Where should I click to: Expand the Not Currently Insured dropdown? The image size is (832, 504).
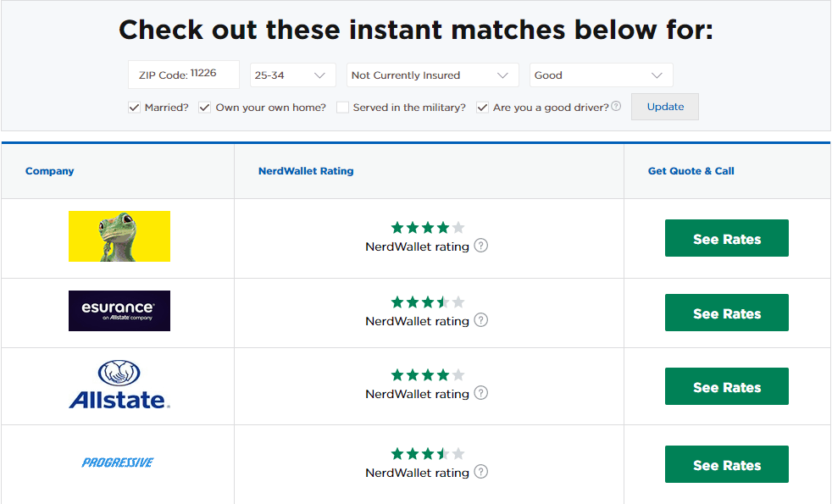[x=432, y=75]
